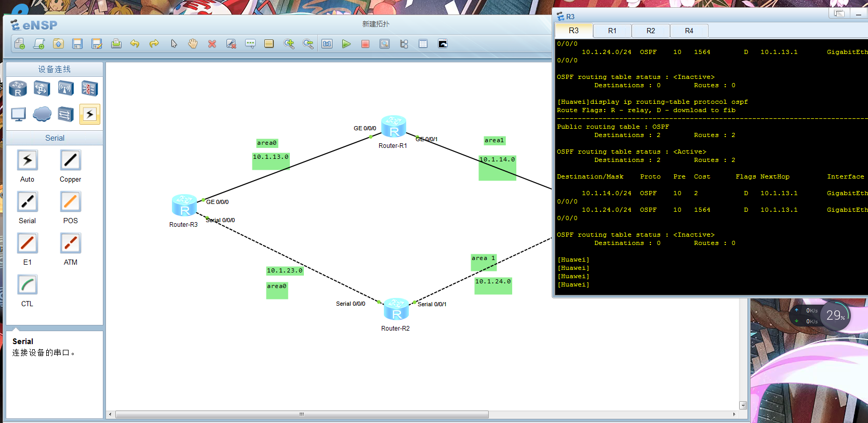Reset canvas zoom to 1:1
Screen dimensions: 868x423
tap(327, 44)
